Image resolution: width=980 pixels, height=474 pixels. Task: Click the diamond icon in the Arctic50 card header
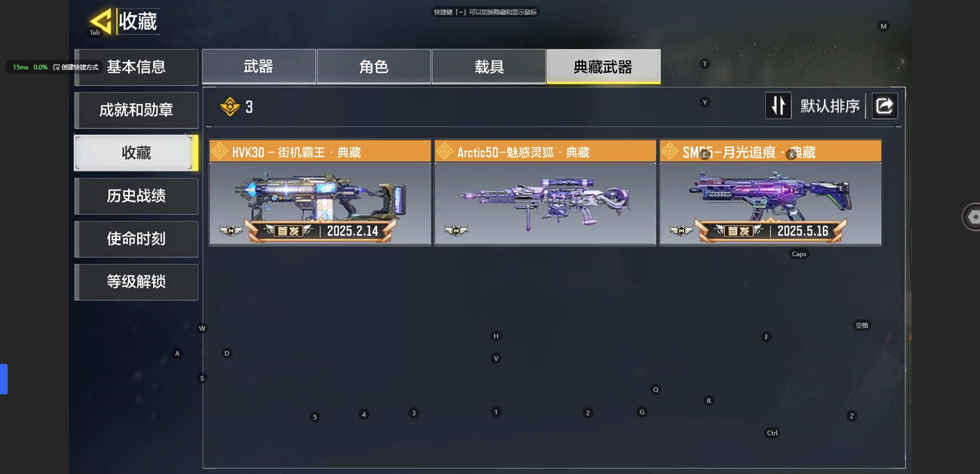[444, 152]
